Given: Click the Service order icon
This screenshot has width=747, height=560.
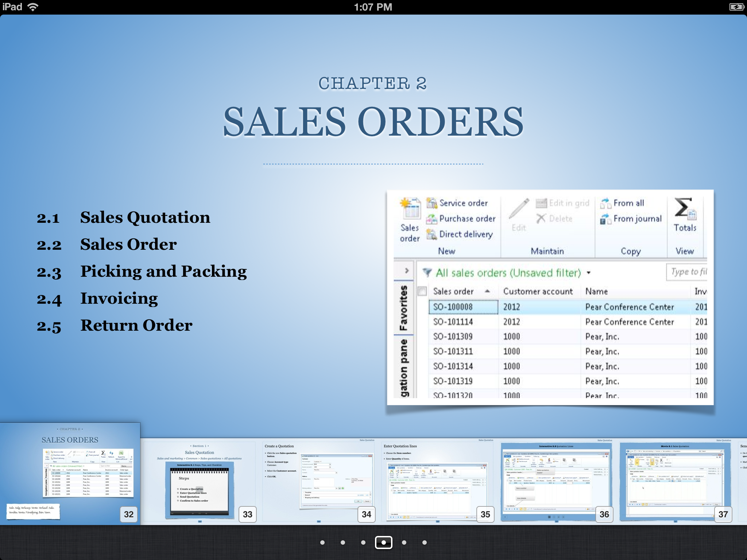Looking at the screenshot, I should 432,203.
